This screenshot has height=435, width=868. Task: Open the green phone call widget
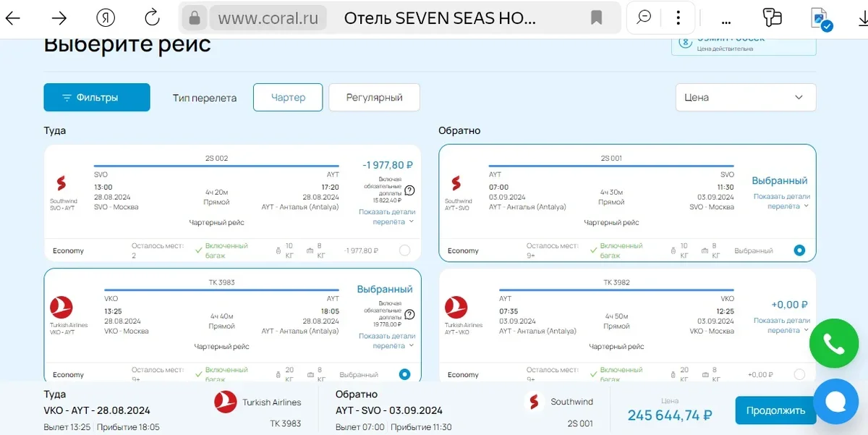[x=833, y=344]
